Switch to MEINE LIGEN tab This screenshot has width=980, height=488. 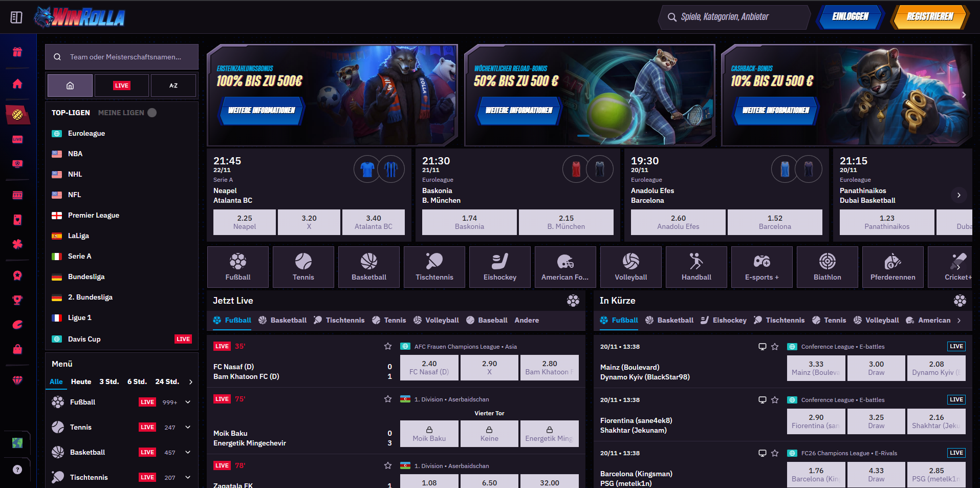[121, 113]
